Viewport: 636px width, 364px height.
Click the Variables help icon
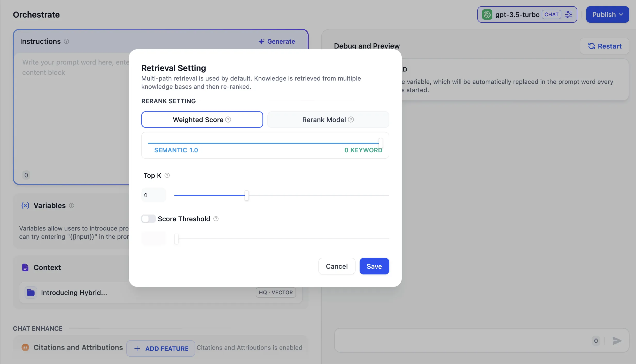click(x=72, y=205)
